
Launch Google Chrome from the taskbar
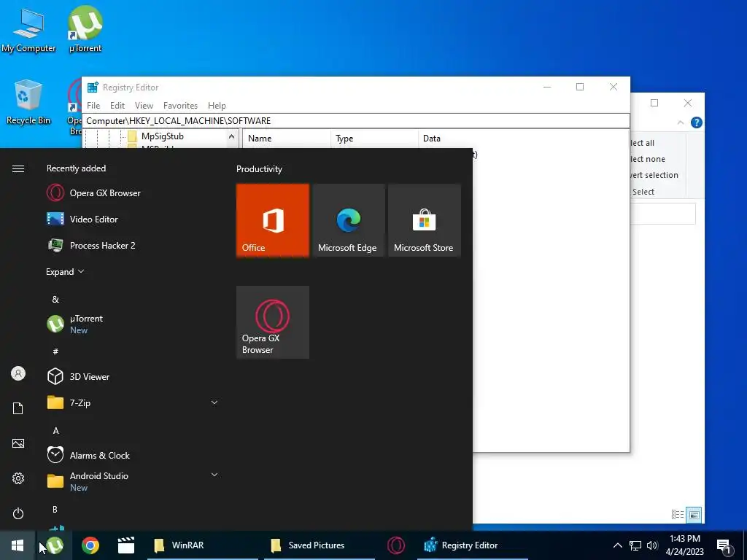tap(90, 545)
